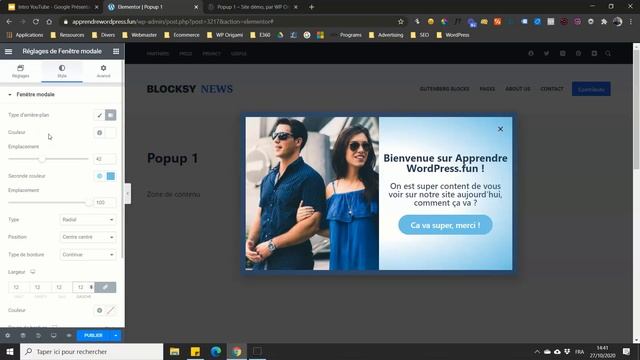The image size is (640, 360).
Task: Switch to the Style tab
Action: point(62,71)
